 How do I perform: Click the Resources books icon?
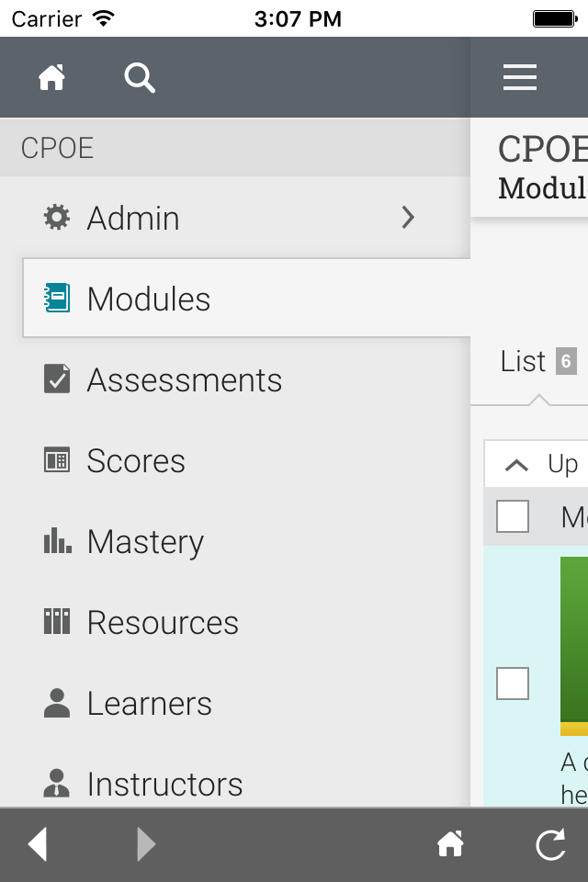point(57,622)
